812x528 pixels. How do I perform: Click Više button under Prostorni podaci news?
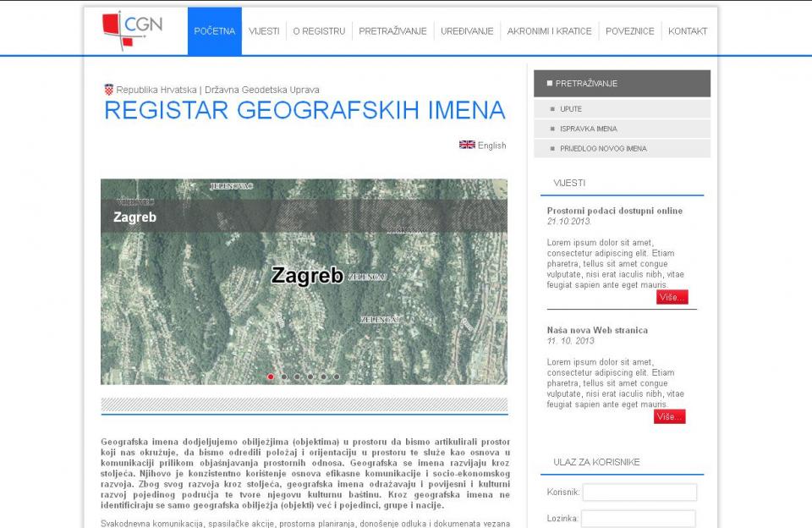click(672, 297)
